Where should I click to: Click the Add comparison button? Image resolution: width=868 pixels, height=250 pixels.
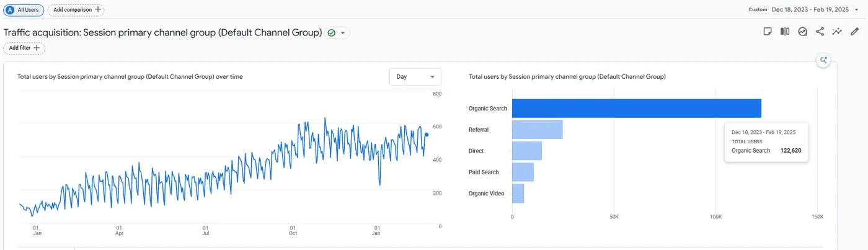click(76, 10)
